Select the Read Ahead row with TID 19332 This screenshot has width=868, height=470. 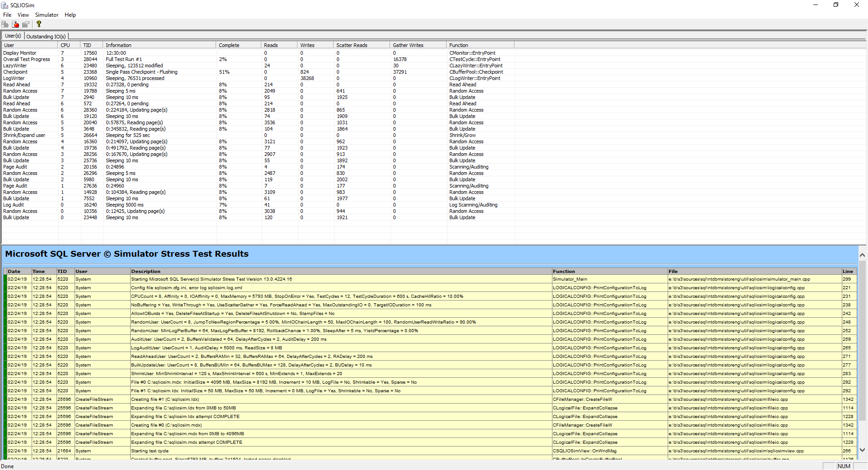point(258,85)
